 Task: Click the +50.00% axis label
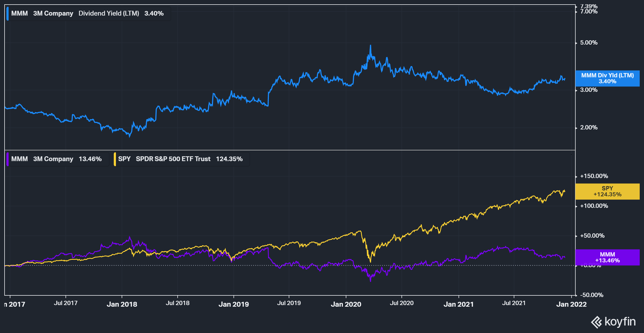coord(592,236)
